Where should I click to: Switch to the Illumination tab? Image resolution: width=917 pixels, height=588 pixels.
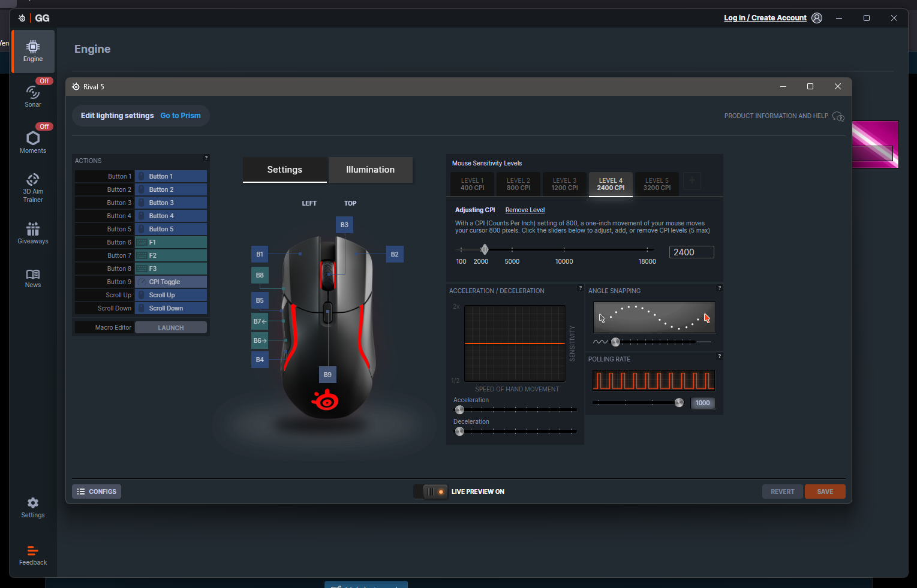tap(371, 170)
